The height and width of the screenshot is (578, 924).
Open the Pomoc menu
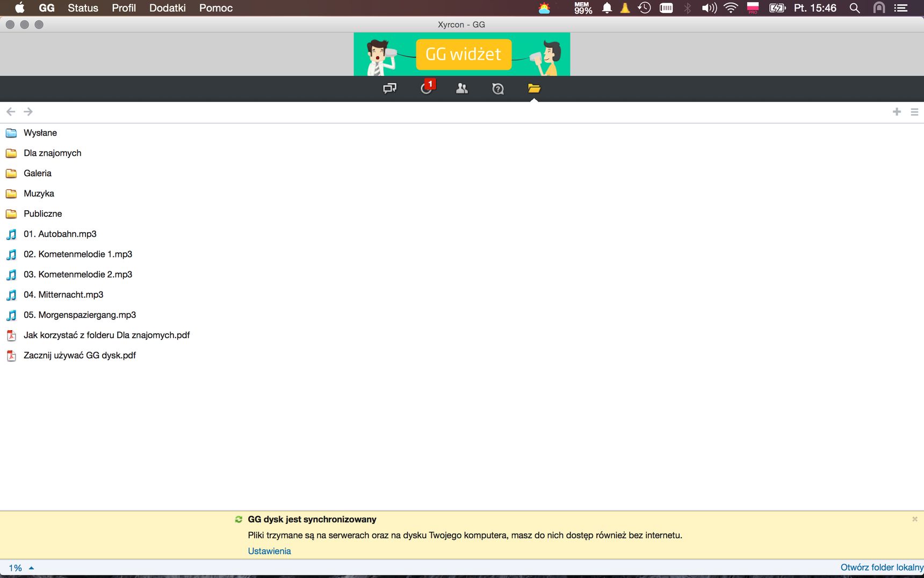tap(216, 8)
